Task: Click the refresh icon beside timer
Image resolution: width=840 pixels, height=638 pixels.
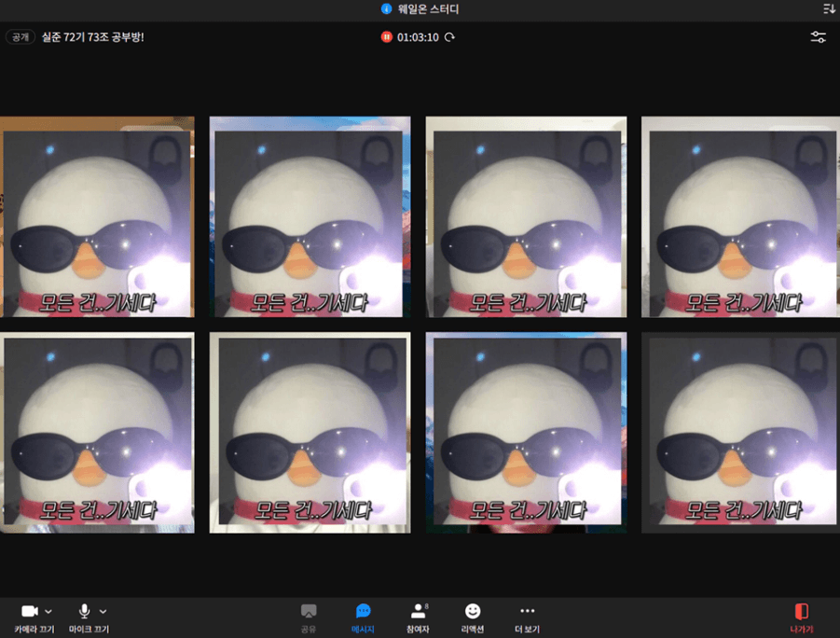Action: [x=450, y=37]
